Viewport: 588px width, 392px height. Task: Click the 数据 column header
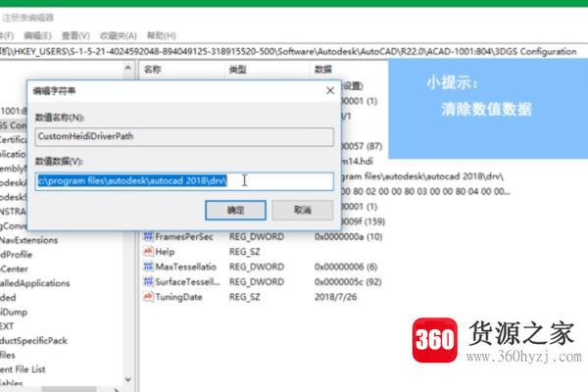click(322, 69)
